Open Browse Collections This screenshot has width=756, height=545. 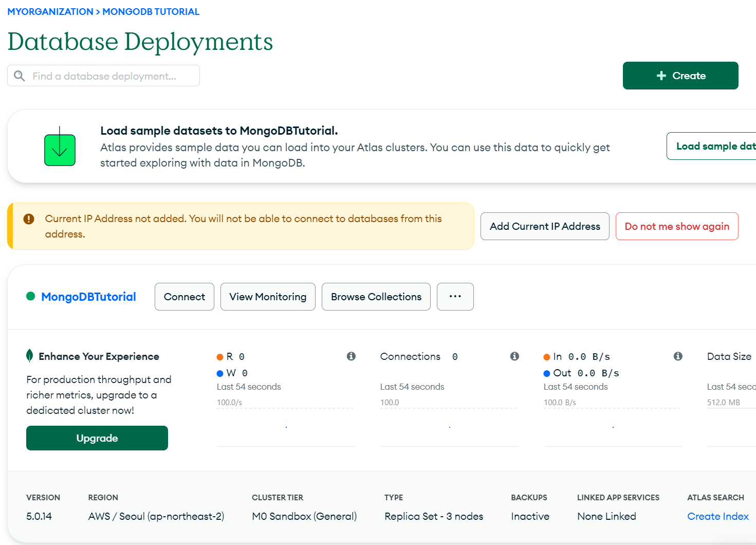[376, 297]
